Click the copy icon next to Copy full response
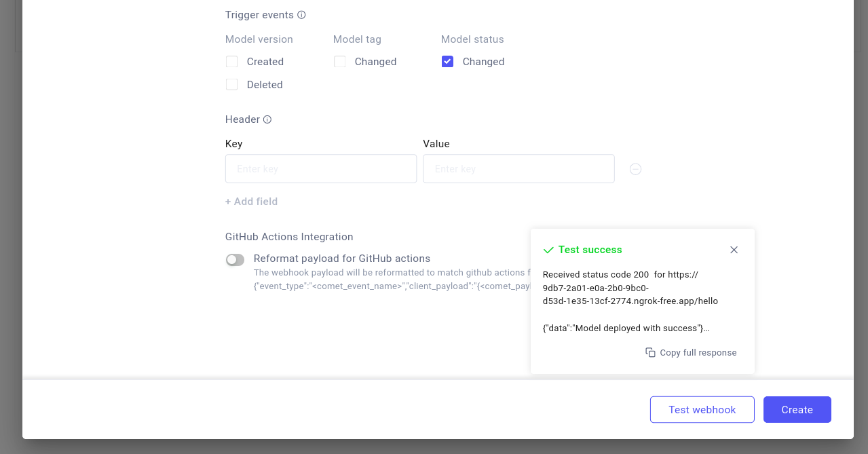Image resolution: width=868 pixels, height=454 pixels. (649, 352)
